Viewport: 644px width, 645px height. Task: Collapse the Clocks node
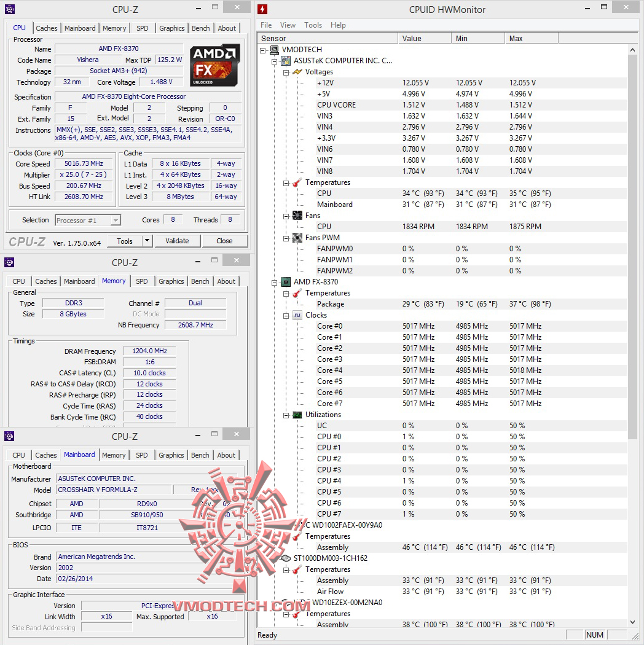click(x=286, y=316)
